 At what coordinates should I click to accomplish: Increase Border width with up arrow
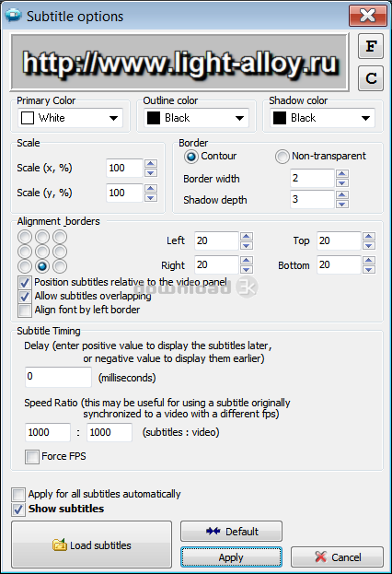tap(342, 174)
